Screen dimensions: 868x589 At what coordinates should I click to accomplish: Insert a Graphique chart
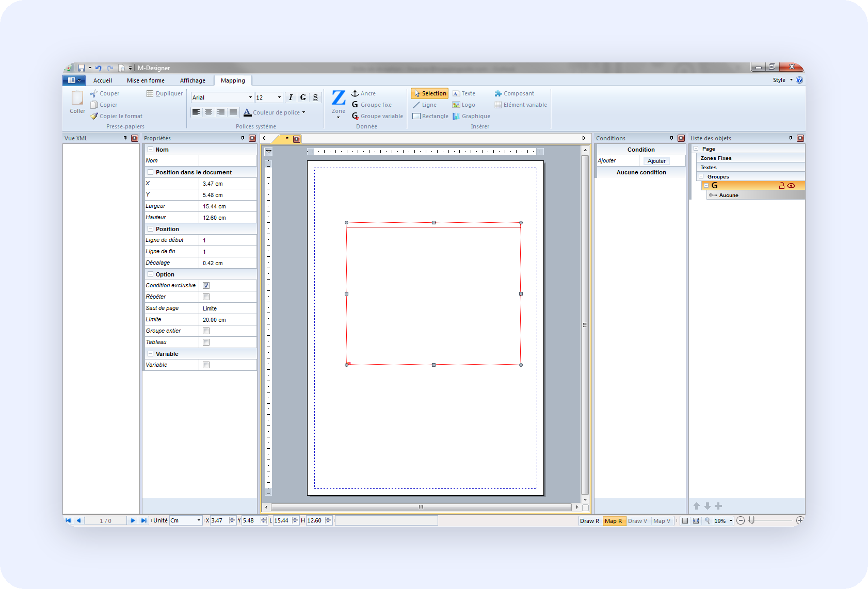[471, 116]
